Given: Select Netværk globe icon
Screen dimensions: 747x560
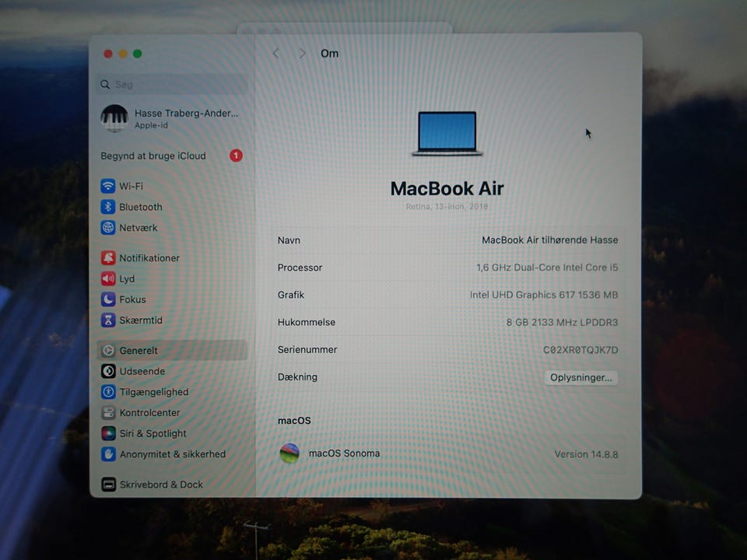Looking at the screenshot, I should (108, 228).
